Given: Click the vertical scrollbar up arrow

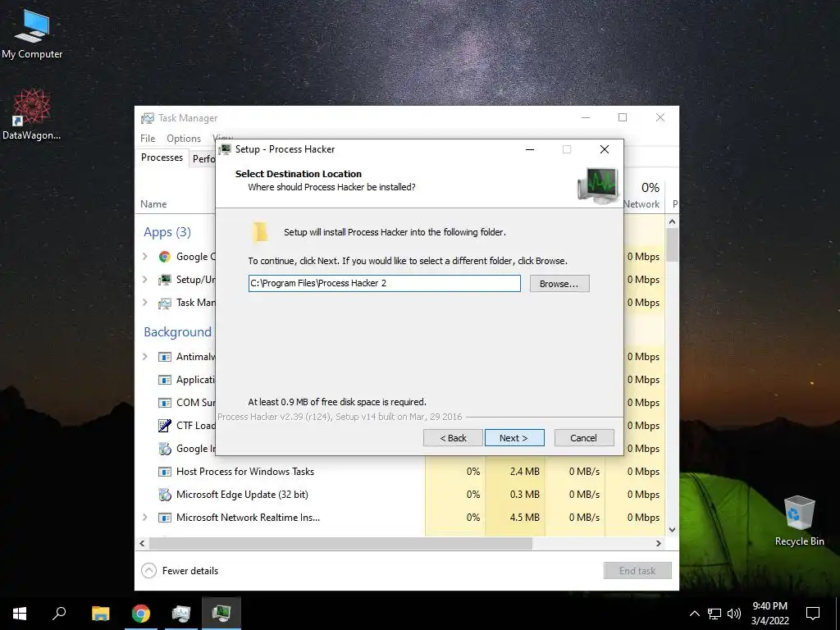Looking at the screenshot, I should point(673,221).
